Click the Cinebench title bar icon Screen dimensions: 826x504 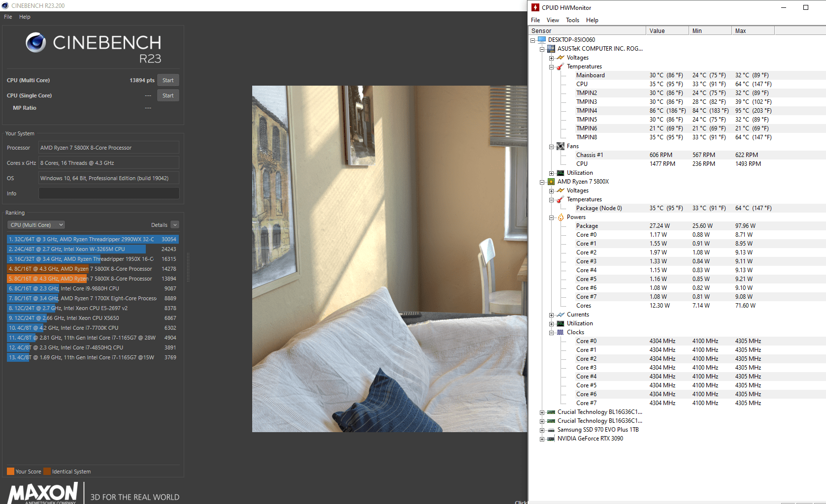click(5, 5)
